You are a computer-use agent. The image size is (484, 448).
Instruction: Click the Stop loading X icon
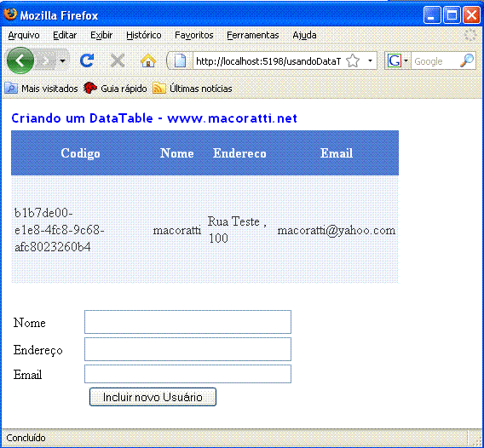[x=118, y=60]
